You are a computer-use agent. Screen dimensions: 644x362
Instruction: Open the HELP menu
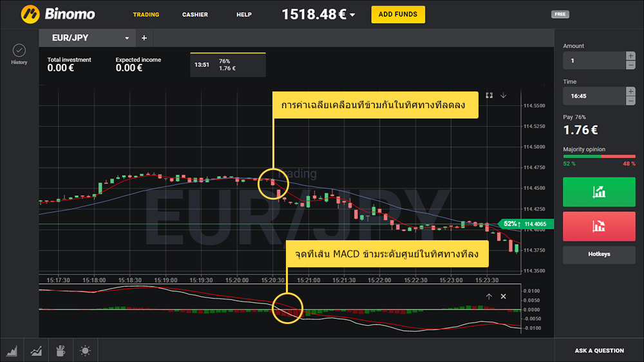[x=244, y=14]
